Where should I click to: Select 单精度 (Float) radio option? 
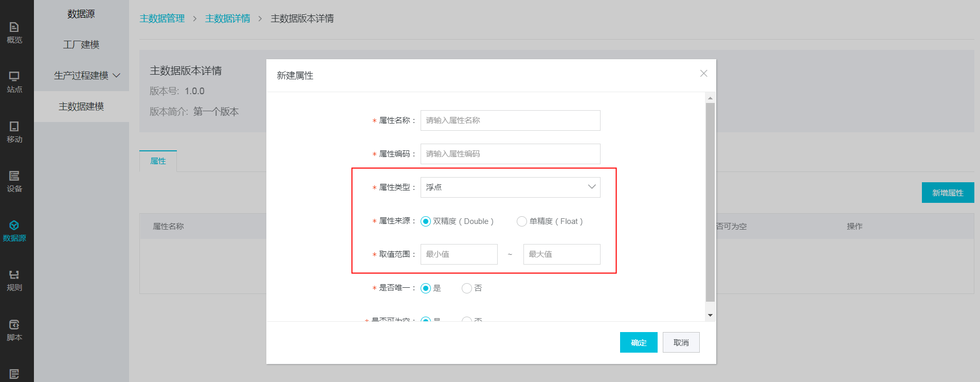[522, 221]
